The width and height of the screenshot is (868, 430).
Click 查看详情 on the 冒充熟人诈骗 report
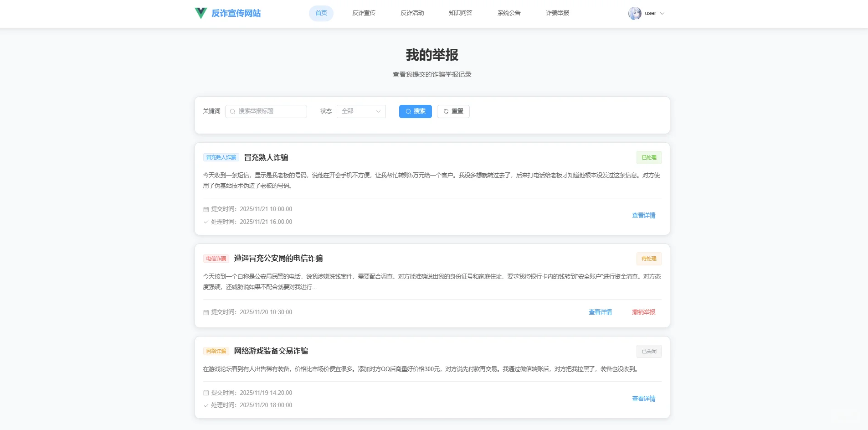643,215
